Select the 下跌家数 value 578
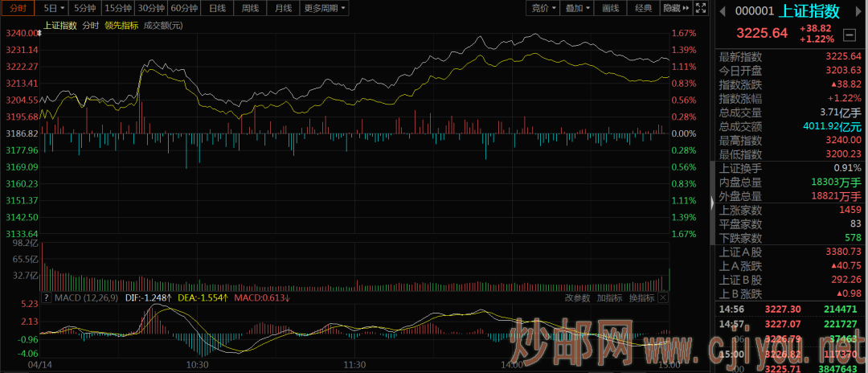 (x=854, y=238)
